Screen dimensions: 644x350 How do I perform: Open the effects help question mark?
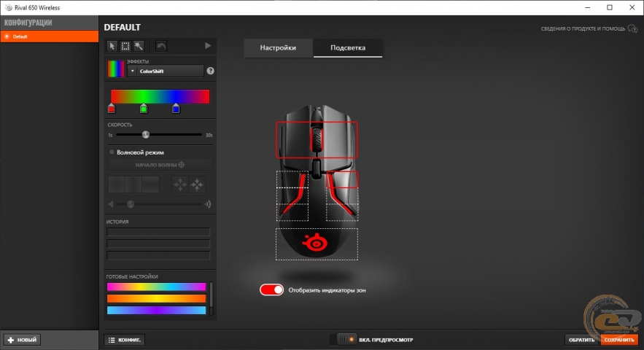click(x=210, y=71)
